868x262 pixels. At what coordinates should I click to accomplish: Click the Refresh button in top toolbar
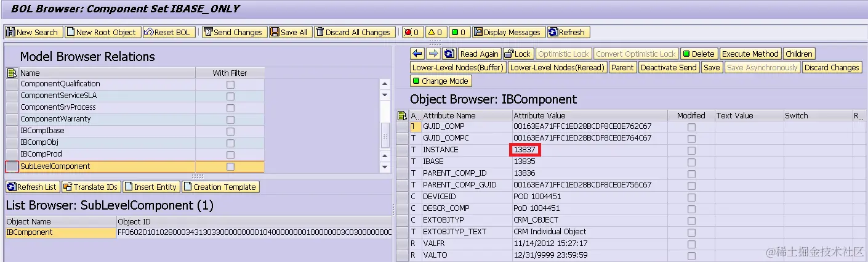(568, 32)
